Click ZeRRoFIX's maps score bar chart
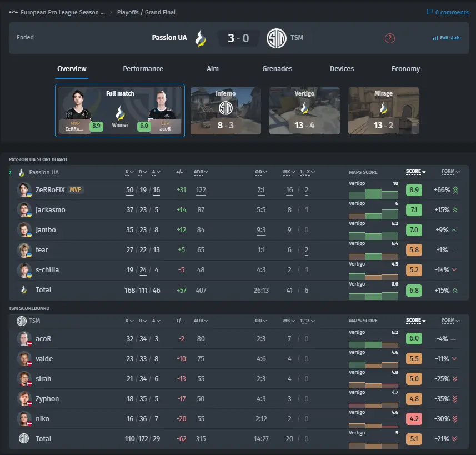 pyautogui.click(x=373, y=194)
